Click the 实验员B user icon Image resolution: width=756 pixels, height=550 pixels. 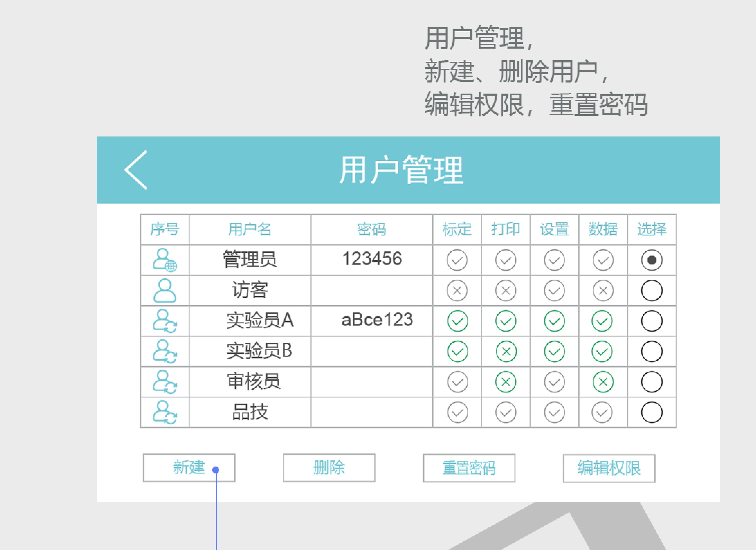click(165, 352)
